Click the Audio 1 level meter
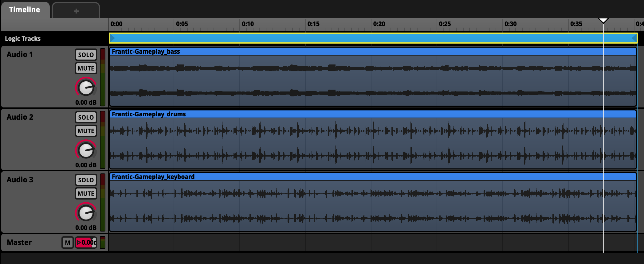The image size is (644, 264). (x=103, y=77)
